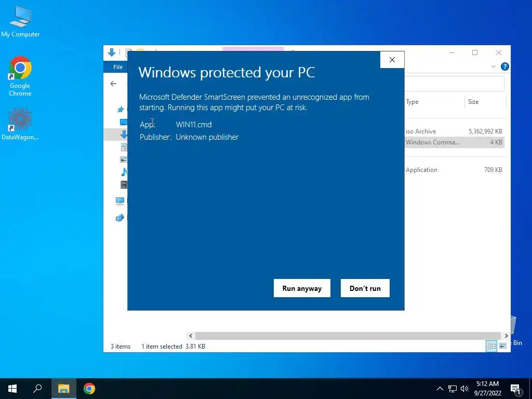This screenshot has width=532, height=399.
Task: Click the 709 KB size cell
Action: 493,170
